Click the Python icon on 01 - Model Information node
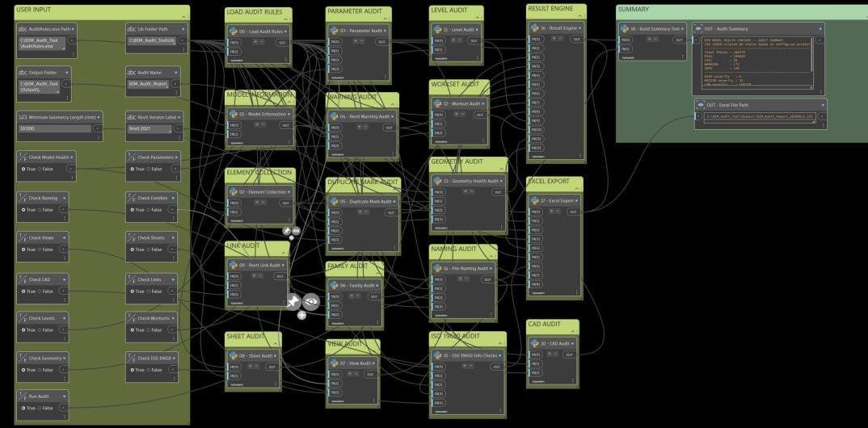868x428 pixels. 234,114
